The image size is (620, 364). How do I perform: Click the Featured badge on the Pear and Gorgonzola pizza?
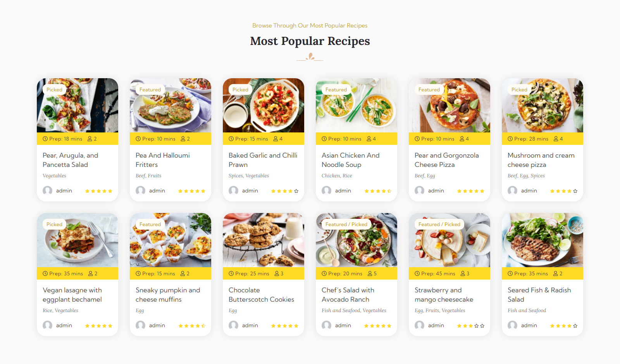pyautogui.click(x=429, y=89)
